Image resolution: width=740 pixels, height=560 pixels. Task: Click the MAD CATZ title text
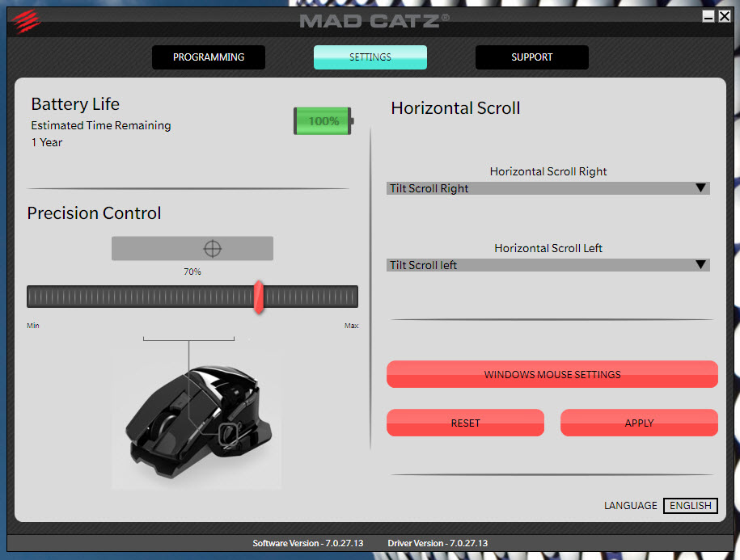(374, 21)
